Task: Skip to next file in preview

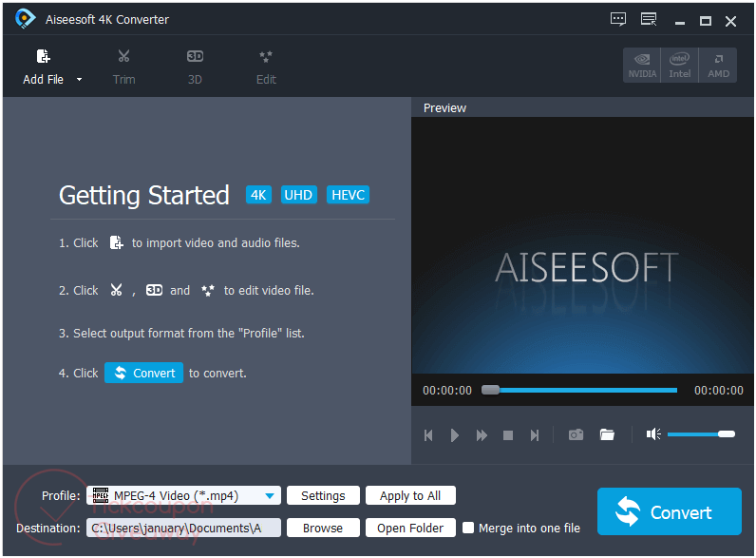Action: click(534, 435)
